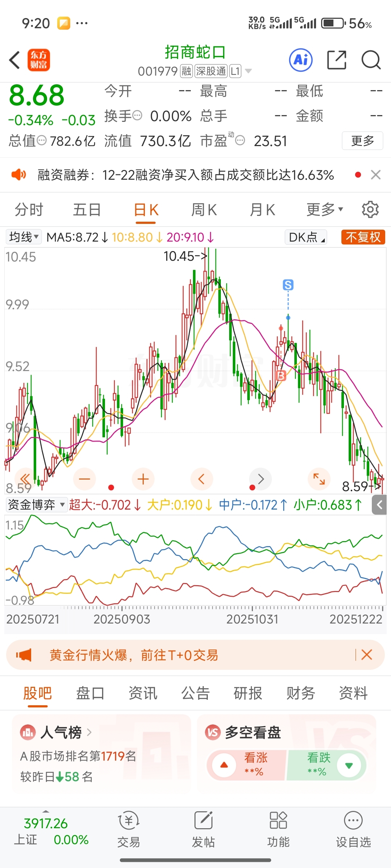The width and height of the screenshot is (391, 868).
Task: Expand the 更多 chart period dropdown
Action: pyautogui.click(x=325, y=209)
